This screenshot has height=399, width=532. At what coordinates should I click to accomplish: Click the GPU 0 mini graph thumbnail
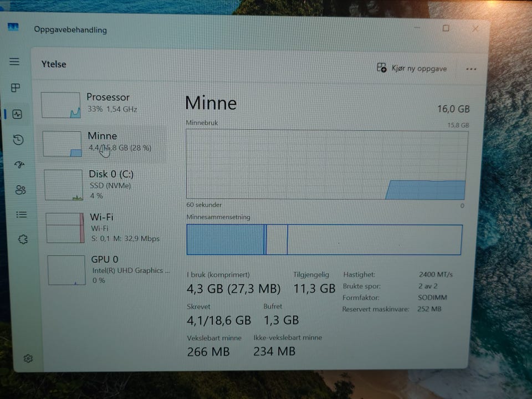tap(66, 270)
